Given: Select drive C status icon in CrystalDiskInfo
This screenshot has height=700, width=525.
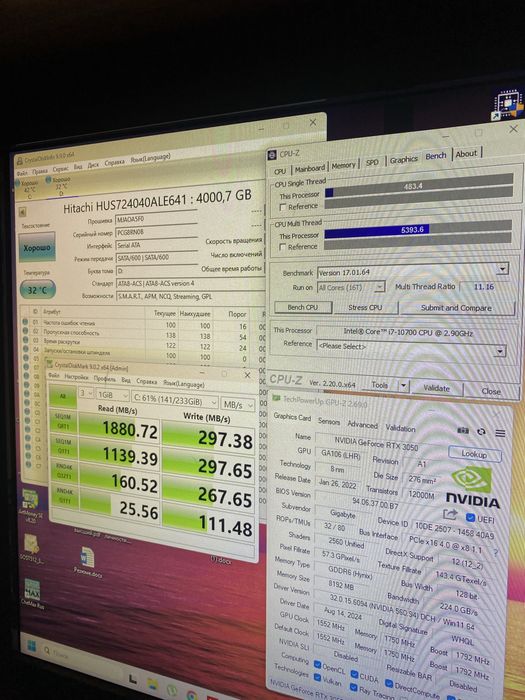Looking at the screenshot, I should (17, 183).
